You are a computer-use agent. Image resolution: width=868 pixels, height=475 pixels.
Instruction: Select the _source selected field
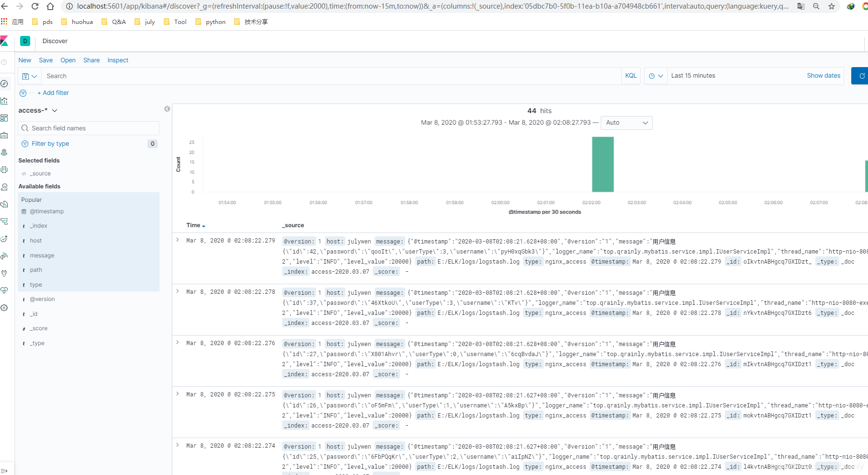tap(40, 174)
